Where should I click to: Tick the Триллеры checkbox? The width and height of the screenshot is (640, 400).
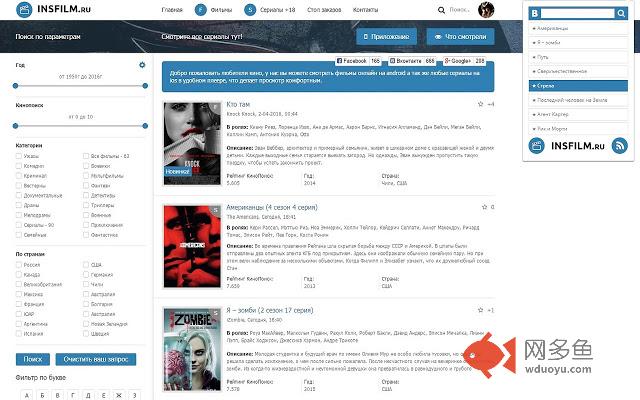tap(86, 205)
